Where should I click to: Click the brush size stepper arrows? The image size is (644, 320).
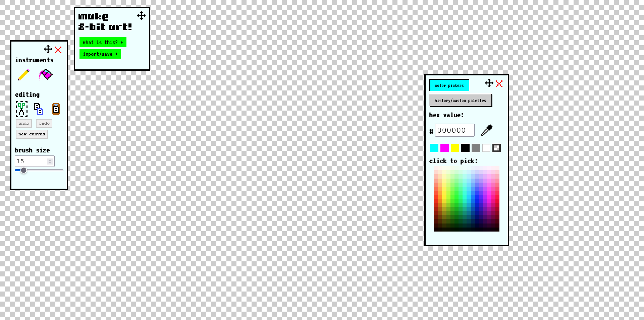[50, 161]
